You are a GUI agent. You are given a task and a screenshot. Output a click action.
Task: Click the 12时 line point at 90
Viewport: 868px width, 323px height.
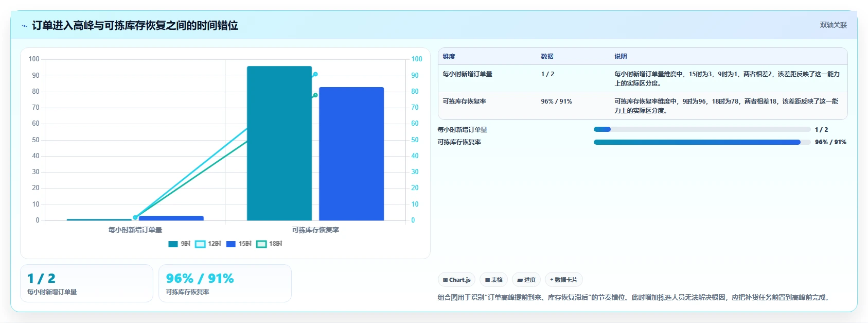(x=315, y=75)
